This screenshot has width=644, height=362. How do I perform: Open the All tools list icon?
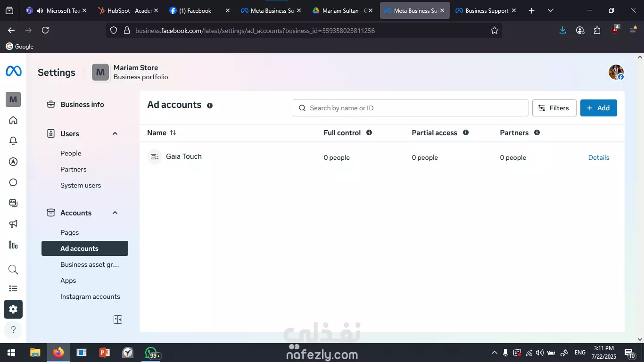tap(13, 288)
